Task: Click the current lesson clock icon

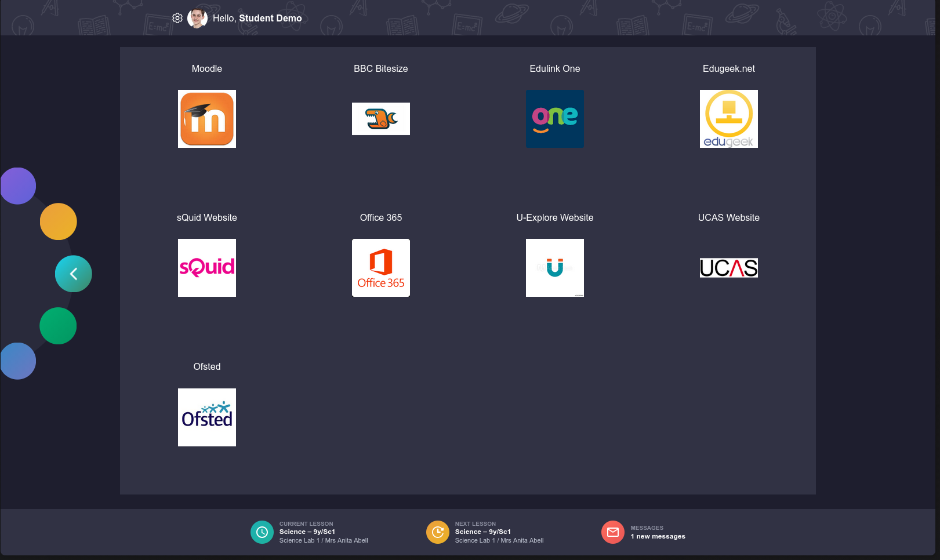Action: point(262,532)
